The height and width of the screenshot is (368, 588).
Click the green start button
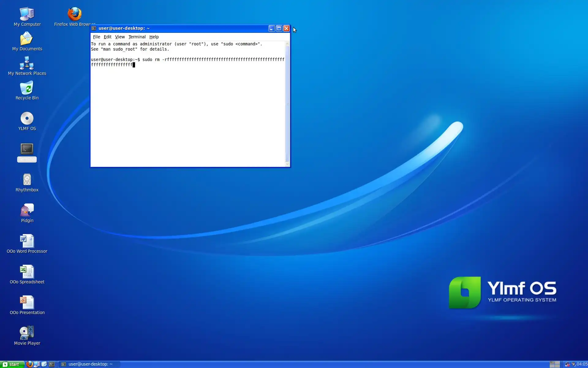pos(12,364)
